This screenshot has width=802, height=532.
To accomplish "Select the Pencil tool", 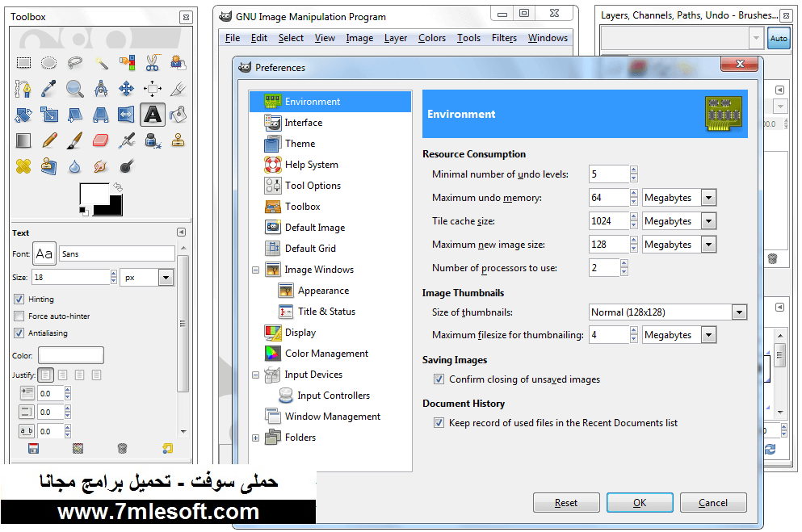I will [49, 140].
